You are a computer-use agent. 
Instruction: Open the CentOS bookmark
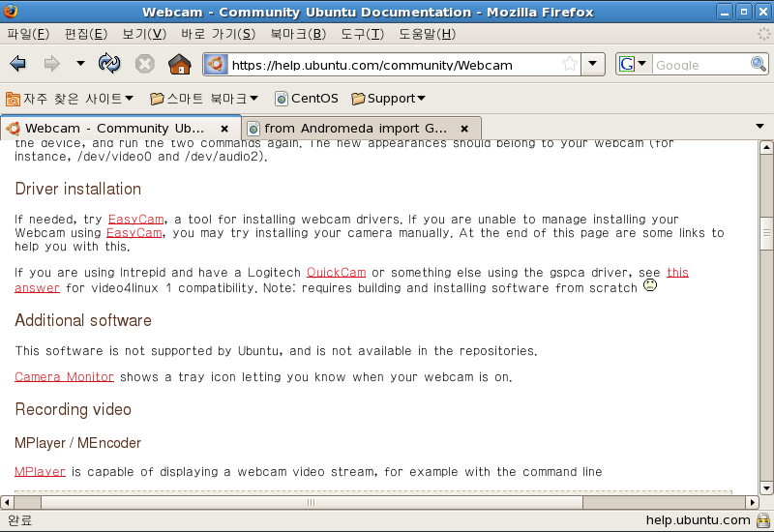pyautogui.click(x=307, y=99)
